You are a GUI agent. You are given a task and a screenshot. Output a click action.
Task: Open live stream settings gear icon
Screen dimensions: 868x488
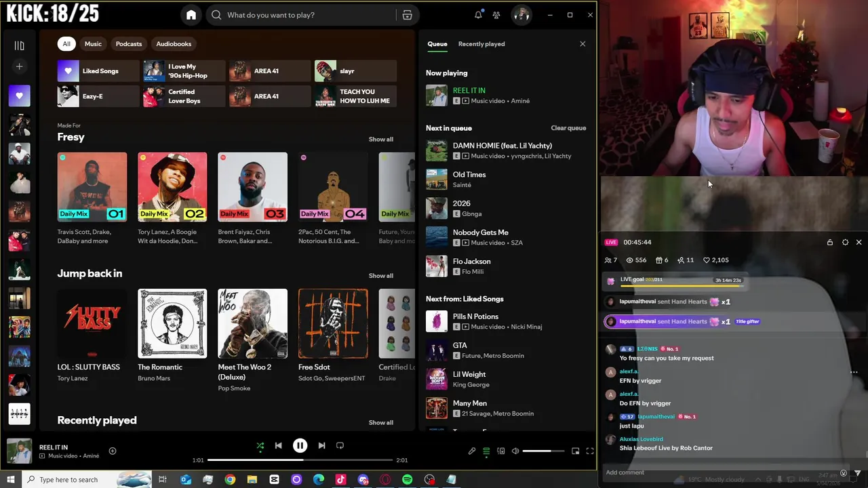coord(845,242)
